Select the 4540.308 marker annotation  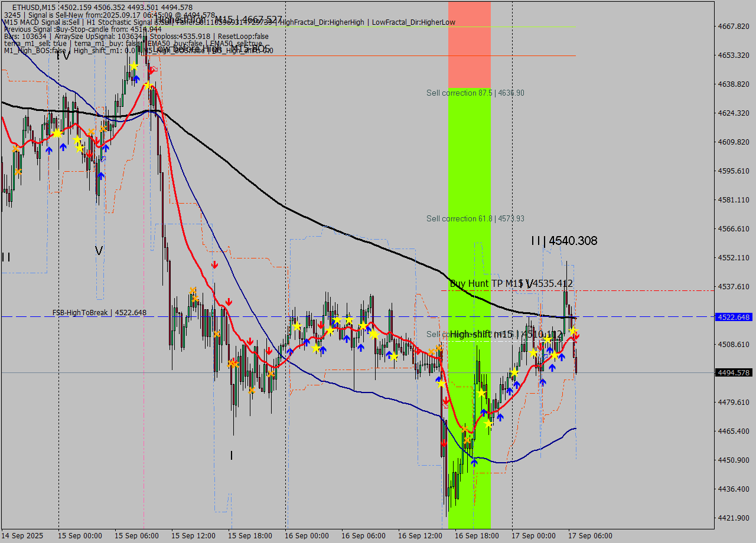[564, 241]
